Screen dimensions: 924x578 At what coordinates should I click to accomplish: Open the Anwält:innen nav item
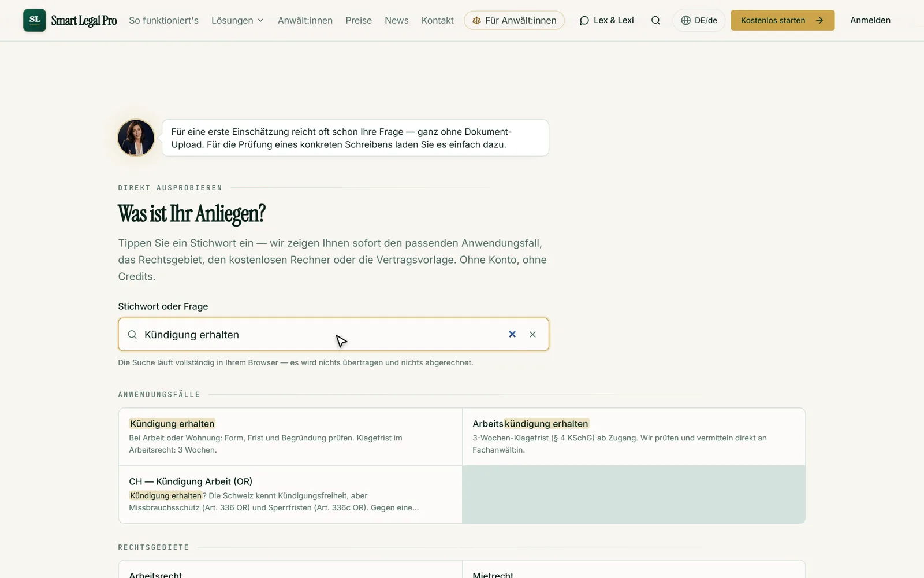(x=305, y=20)
